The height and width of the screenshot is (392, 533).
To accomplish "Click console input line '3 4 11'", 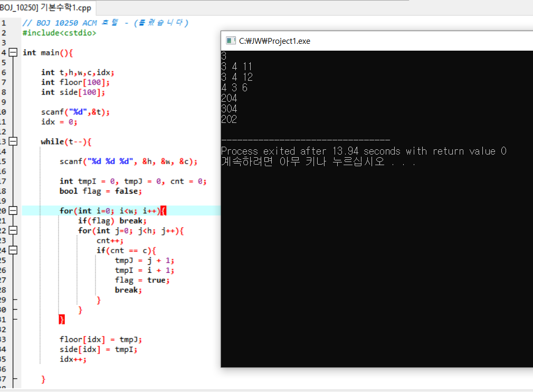I will [236, 66].
